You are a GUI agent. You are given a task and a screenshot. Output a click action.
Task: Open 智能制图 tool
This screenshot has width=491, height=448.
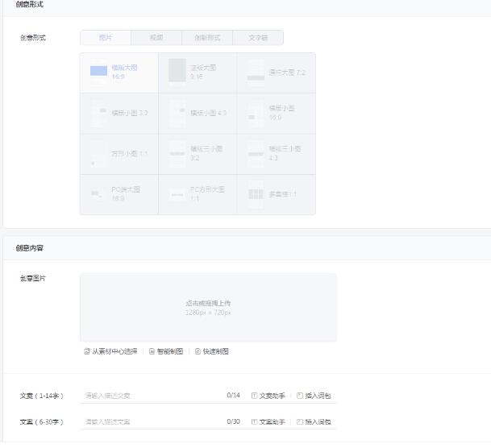[x=166, y=351]
